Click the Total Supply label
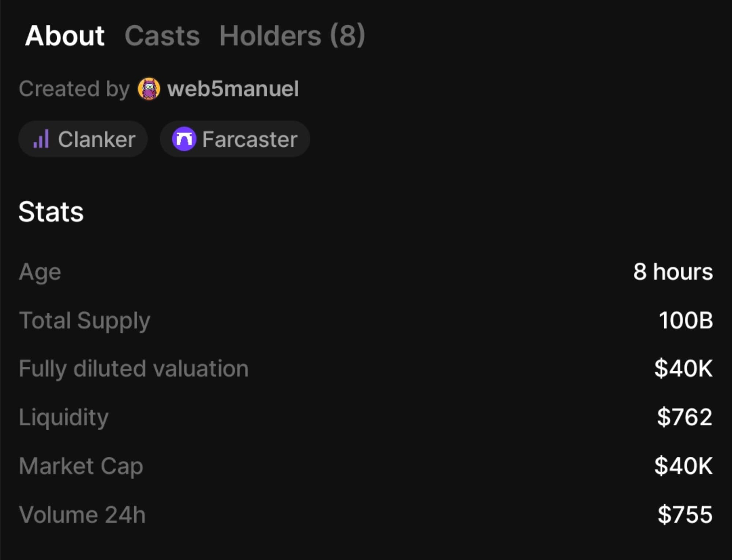 tap(85, 320)
